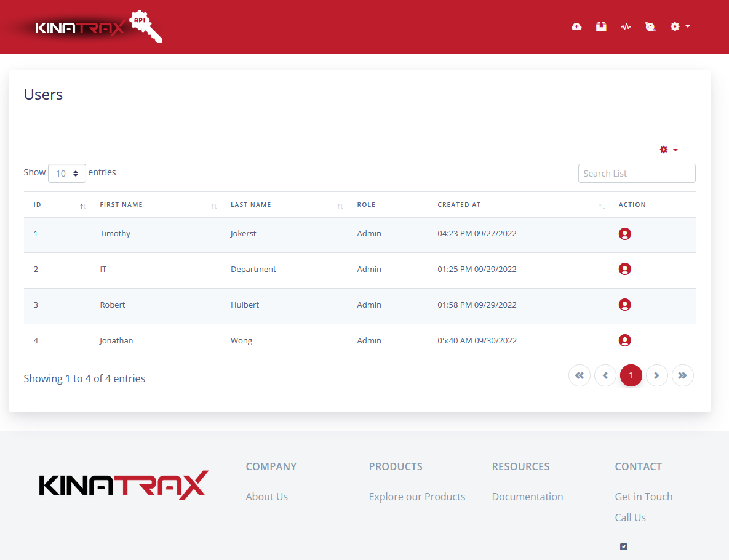Click the Twitter icon in footer
729x560 pixels.
[623, 546]
